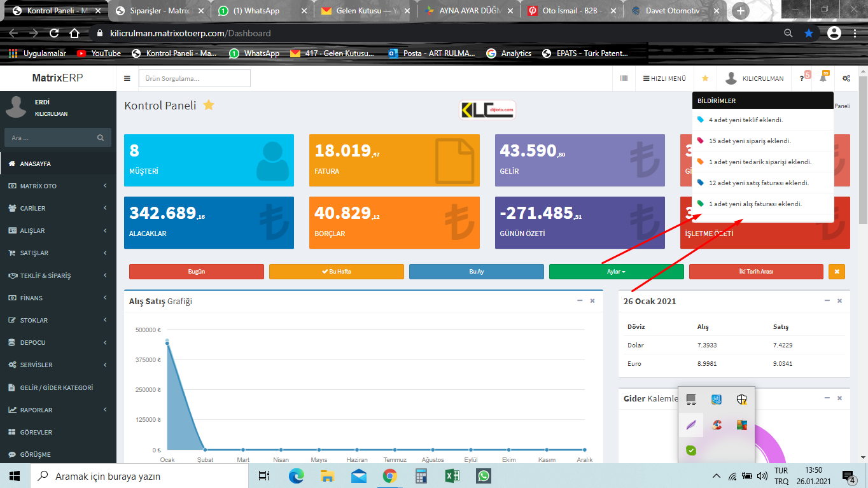Click the yellow star favorites icon in header
Image resolution: width=868 pixels, height=488 pixels.
point(705,78)
